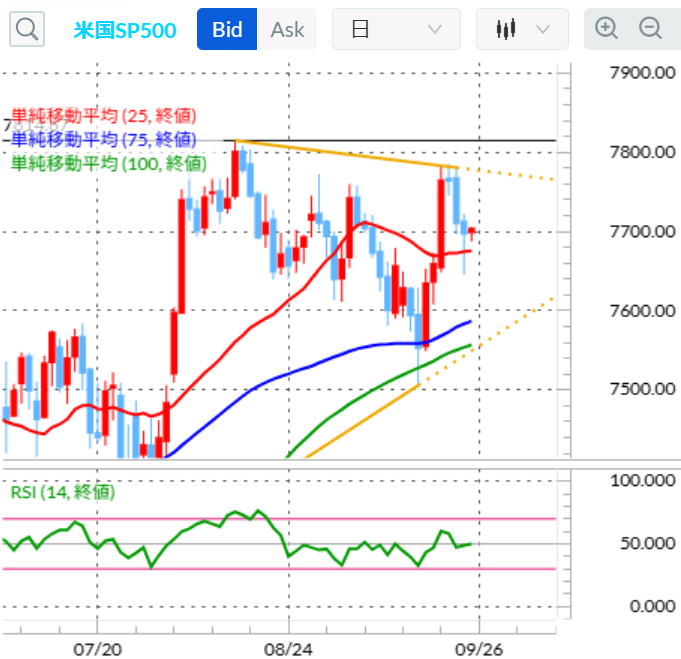Select the 単純移動平均 (25, 終値) indicator label
The height and width of the screenshot is (659, 681).
103,116
